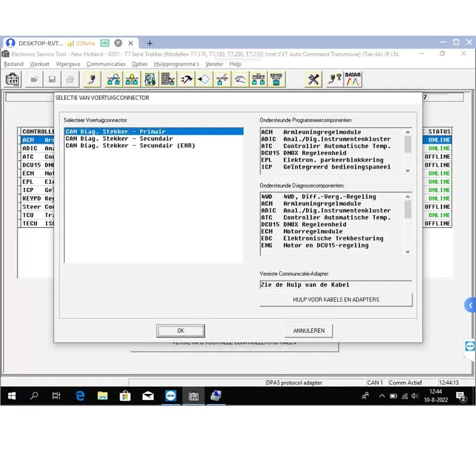Open TeamViewer from the taskbar
476x476 pixels.
[171, 396]
